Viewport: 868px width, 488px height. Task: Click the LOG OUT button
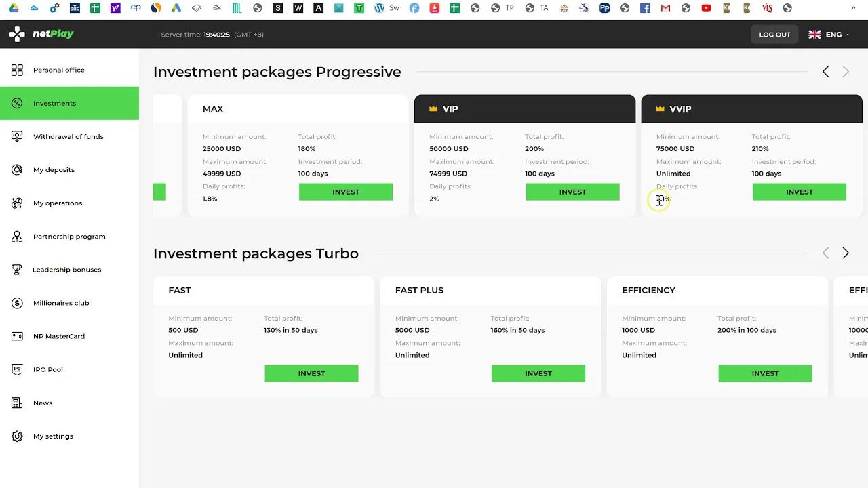774,34
